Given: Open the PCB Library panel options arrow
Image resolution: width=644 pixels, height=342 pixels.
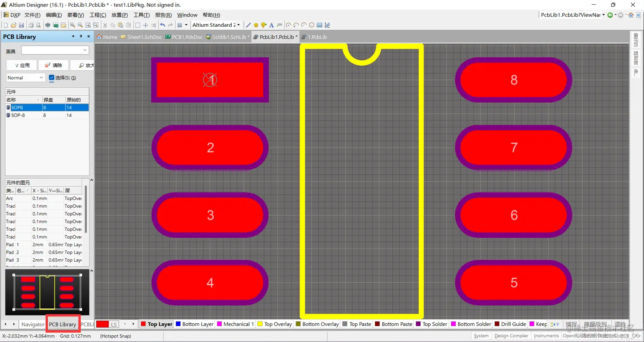Looking at the screenshot, I should [x=74, y=37].
